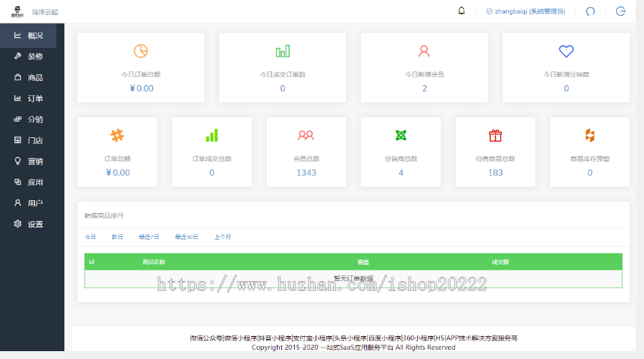Click the ¥0.00 value under 今日订单总额
This screenshot has height=359, width=644.
pos(141,88)
